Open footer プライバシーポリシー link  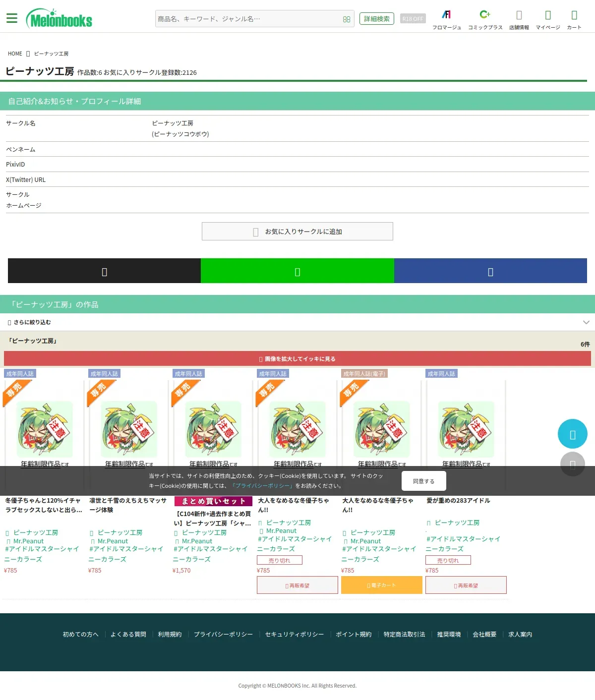tap(223, 634)
